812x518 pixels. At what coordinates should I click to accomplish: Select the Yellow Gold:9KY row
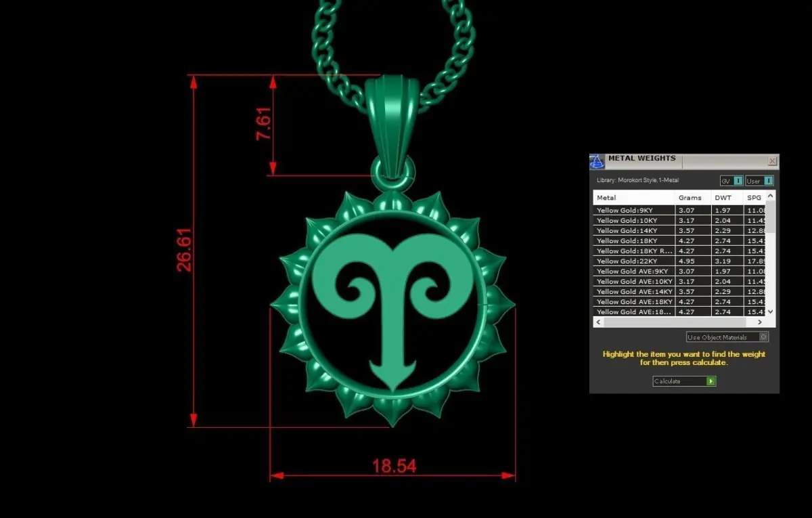coord(679,211)
